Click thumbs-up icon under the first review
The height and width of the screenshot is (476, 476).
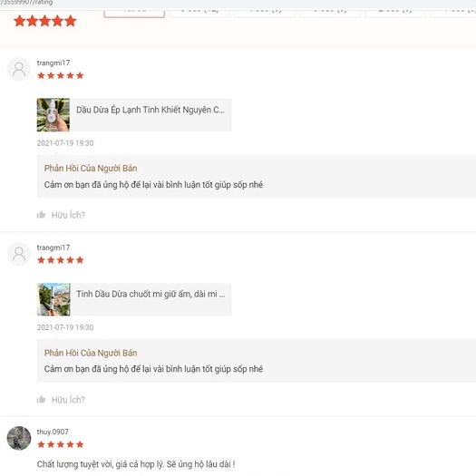tap(42, 215)
